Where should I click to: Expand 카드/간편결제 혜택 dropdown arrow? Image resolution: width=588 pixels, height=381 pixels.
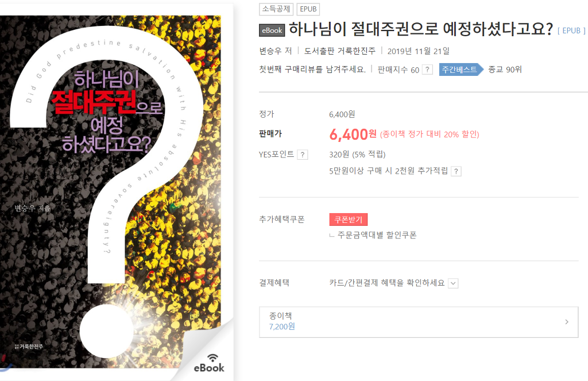coord(453,283)
